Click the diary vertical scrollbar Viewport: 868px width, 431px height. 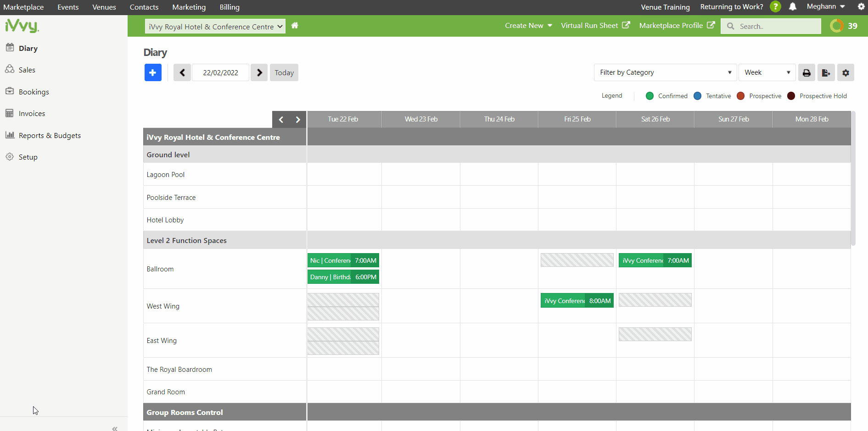point(853,178)
